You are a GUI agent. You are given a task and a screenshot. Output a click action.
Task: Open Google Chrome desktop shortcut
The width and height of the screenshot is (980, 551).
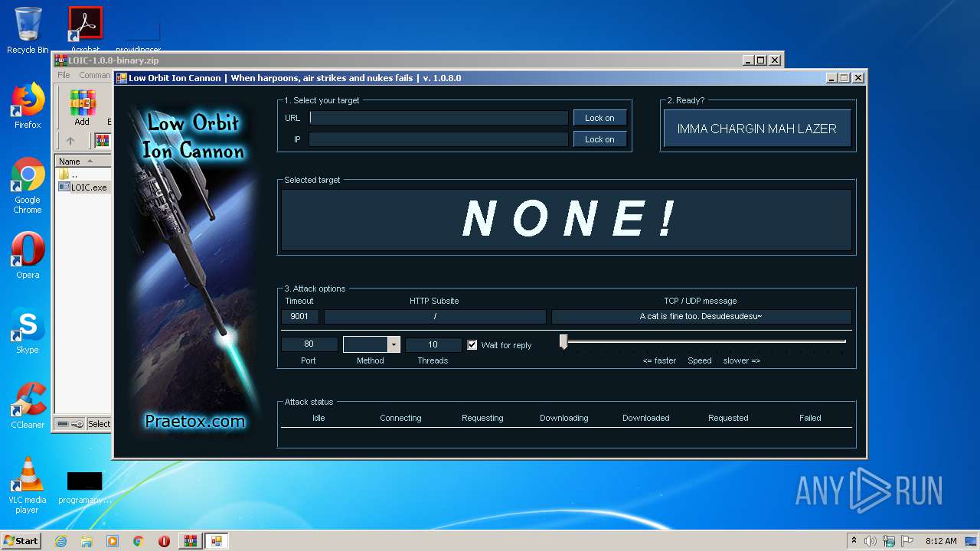click(x=28, y=185)
